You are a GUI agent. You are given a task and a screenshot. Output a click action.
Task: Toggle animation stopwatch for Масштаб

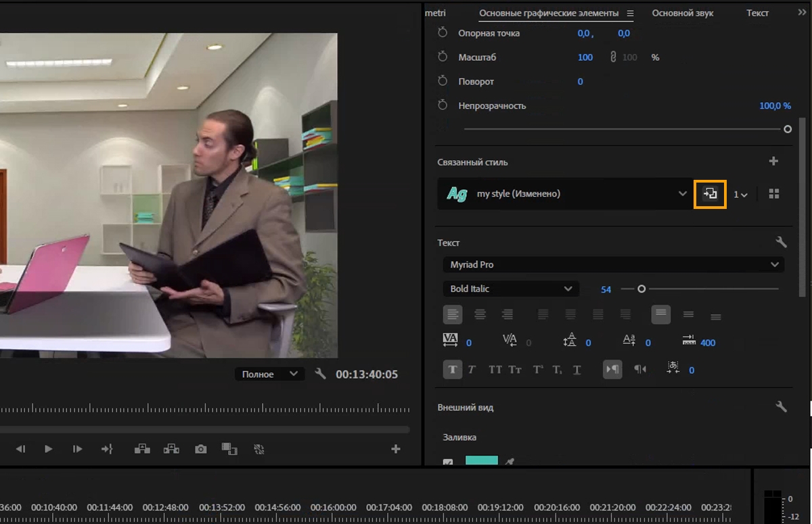tap(443, 57)
